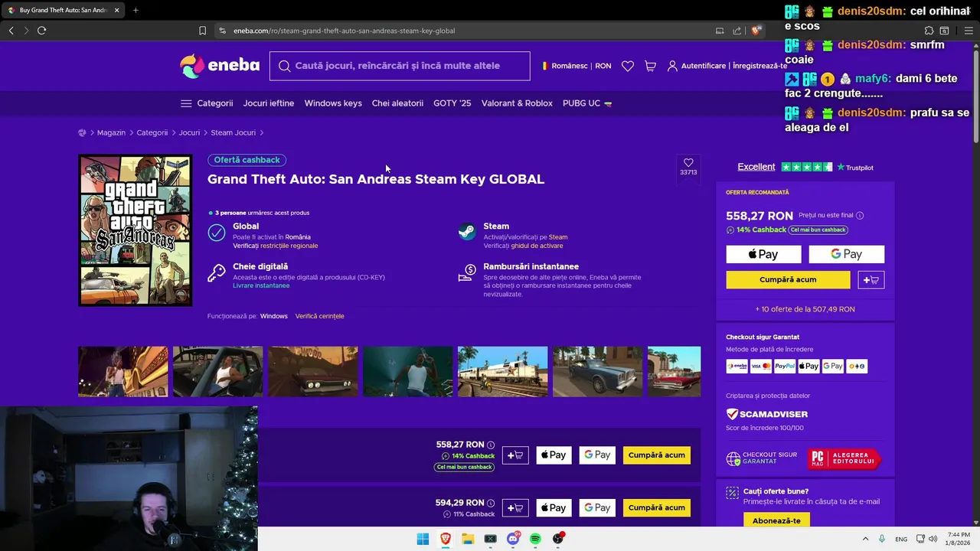Open Spotify from the taskbar
The height and width of the screenshot is (551, 980).
(x=535, y=539)
